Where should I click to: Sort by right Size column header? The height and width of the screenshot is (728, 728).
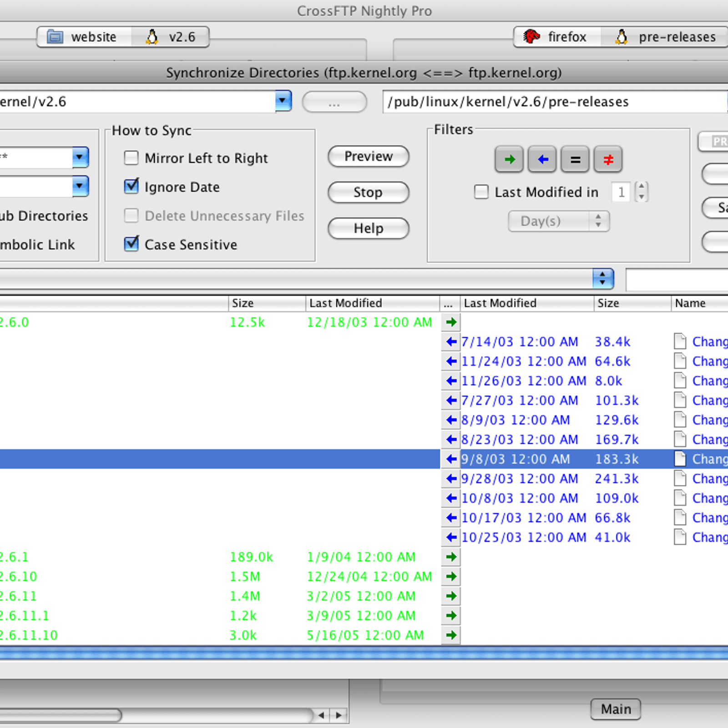click(632, 303)
